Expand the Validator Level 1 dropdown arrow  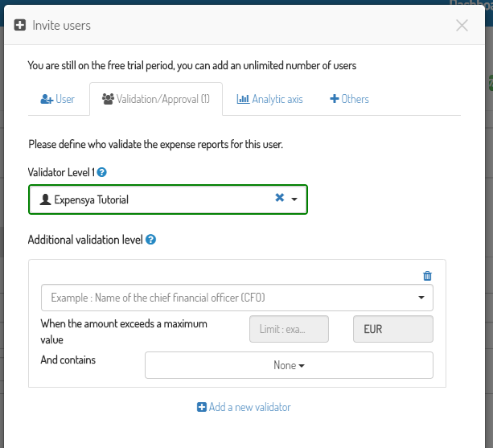tap(294, 199)
